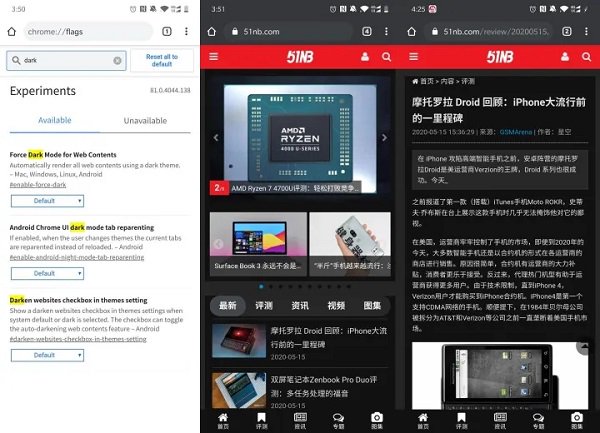
Task: Follow the #enable-force-dark link
Action: tap(38, 185)
